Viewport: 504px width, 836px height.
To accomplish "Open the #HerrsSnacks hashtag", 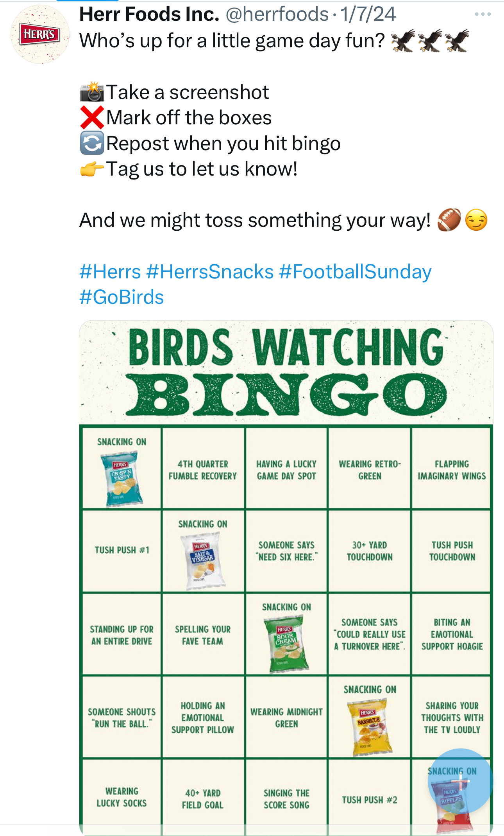I will click(x=210, y=272).
